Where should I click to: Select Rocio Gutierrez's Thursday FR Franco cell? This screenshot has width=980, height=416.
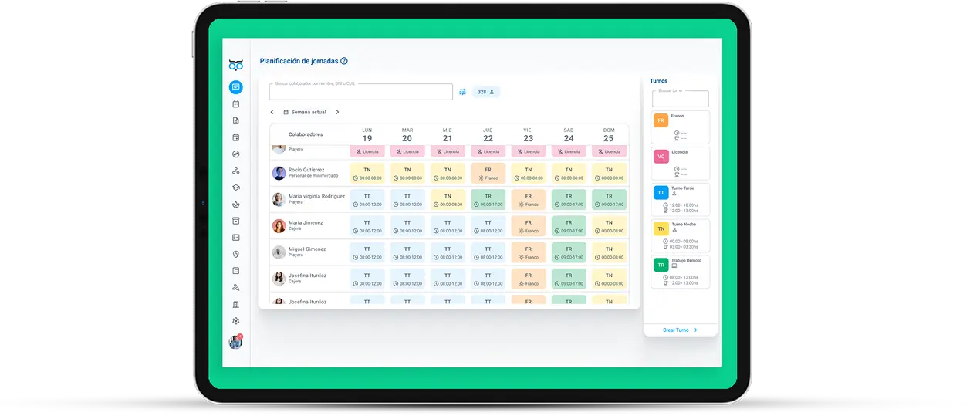point(488,173)
